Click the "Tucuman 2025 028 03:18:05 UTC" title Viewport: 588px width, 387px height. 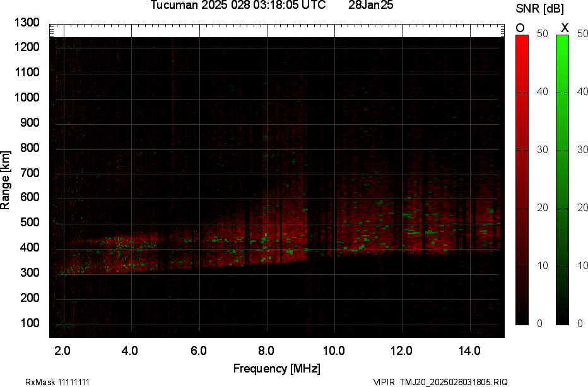tap(238, 6)
